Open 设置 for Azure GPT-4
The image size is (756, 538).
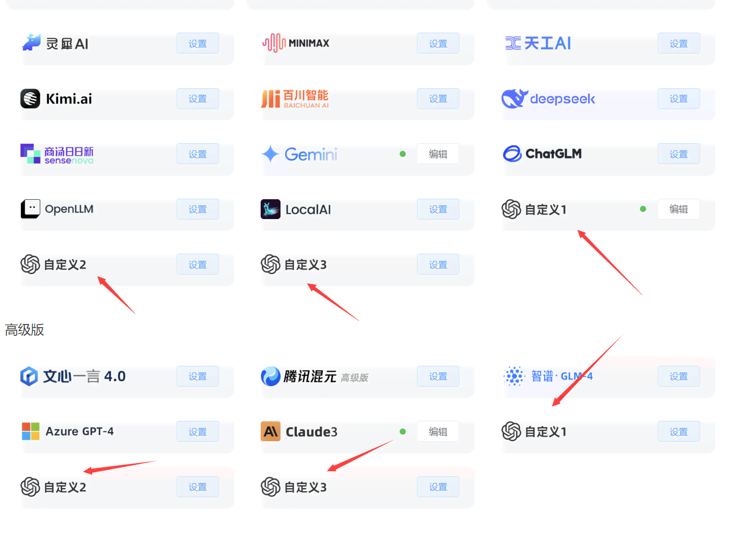tap(198, 432)
